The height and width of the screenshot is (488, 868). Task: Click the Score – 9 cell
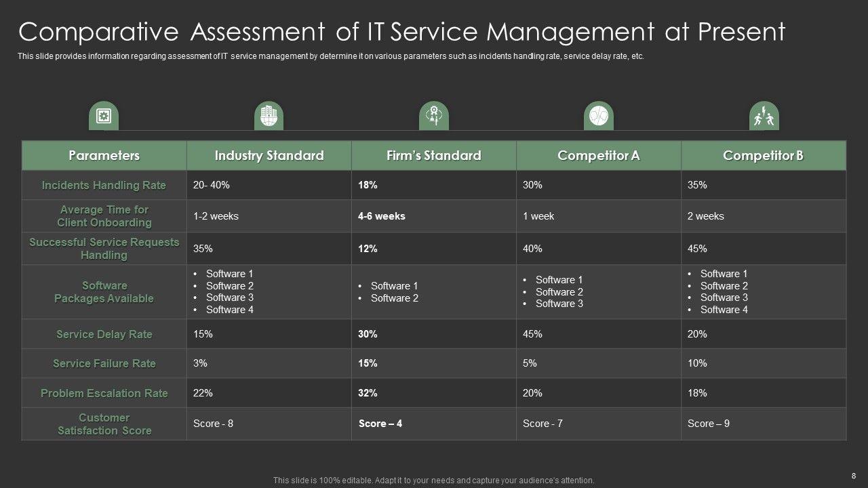click(709, 424)
